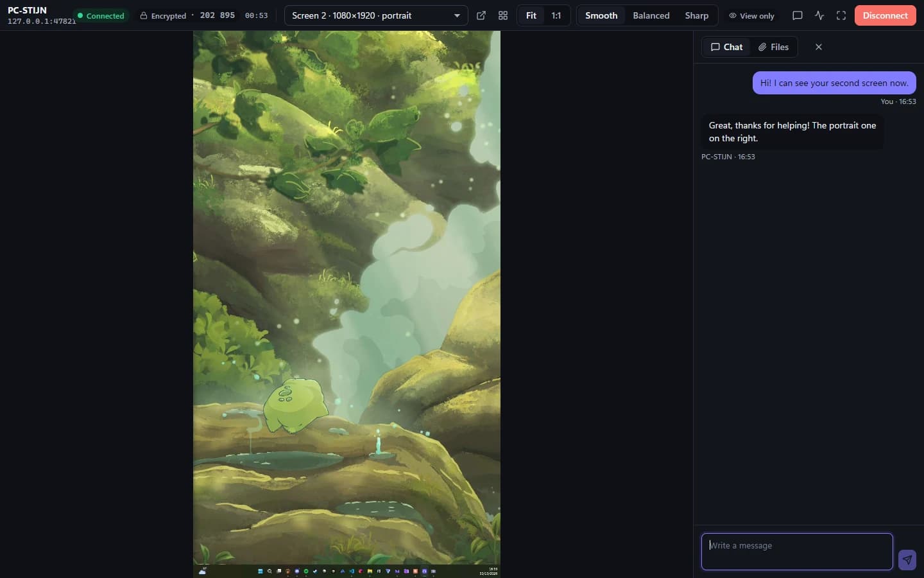Image resolution: width=924 pixels, height=578 pixels.
Task: Pop out the remote screen into a new window
Action: click(481, 15)
